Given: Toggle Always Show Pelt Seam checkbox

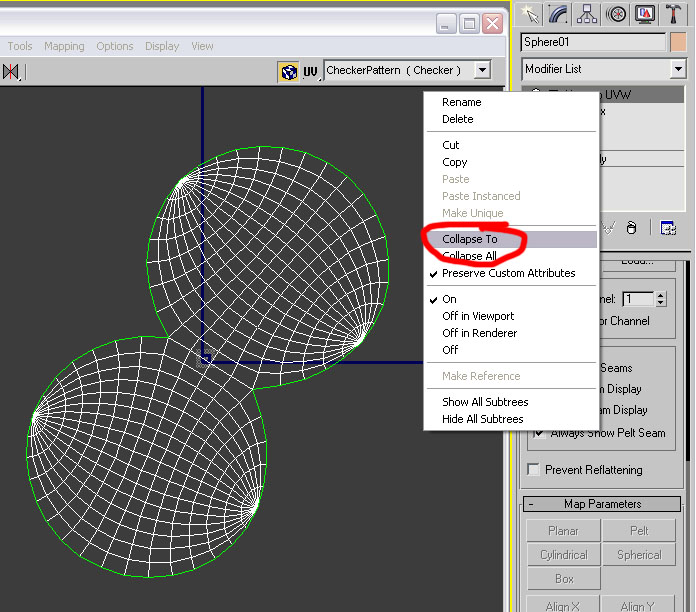Looking at the screenshot, I should point(540,432).
